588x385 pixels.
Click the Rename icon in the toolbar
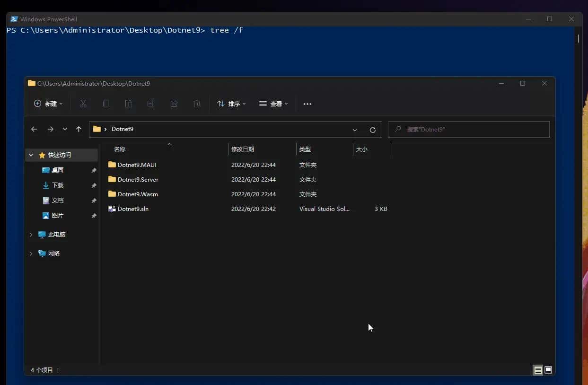coord(151,104)
